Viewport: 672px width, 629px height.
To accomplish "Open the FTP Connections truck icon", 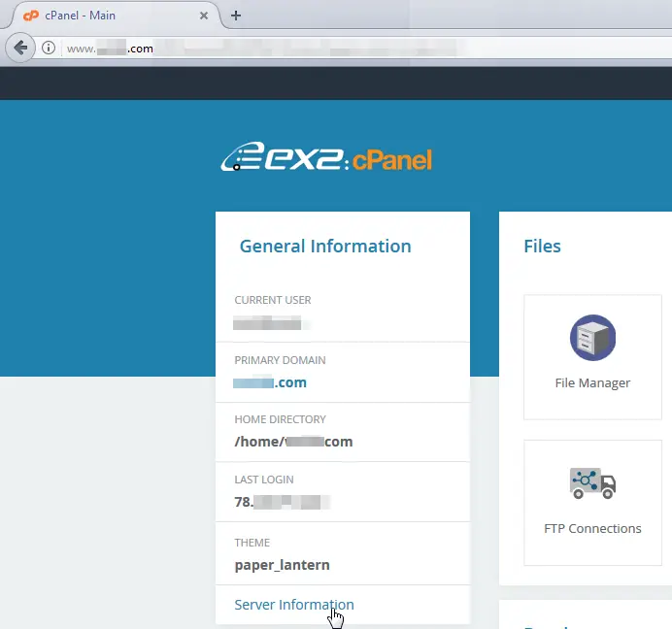I will click(592, 483).
